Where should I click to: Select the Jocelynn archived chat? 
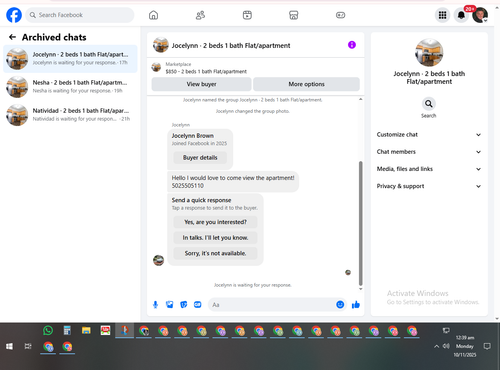coord(70,59)
